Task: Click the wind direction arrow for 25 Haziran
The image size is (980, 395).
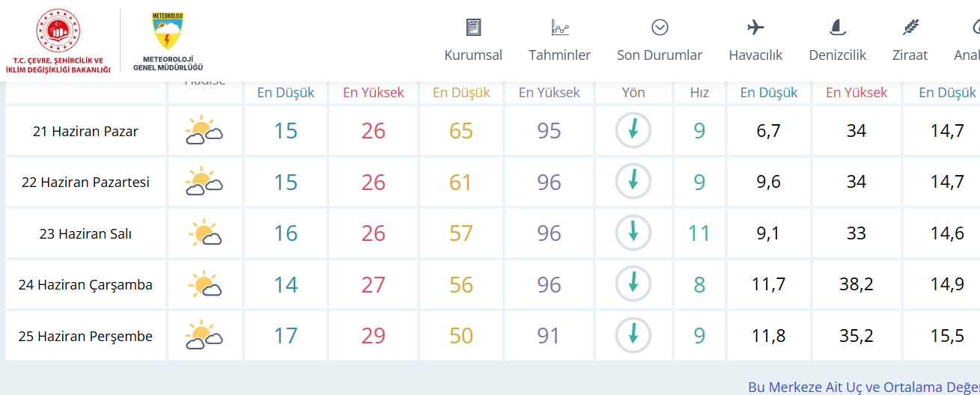Action: tap(633, 335)
